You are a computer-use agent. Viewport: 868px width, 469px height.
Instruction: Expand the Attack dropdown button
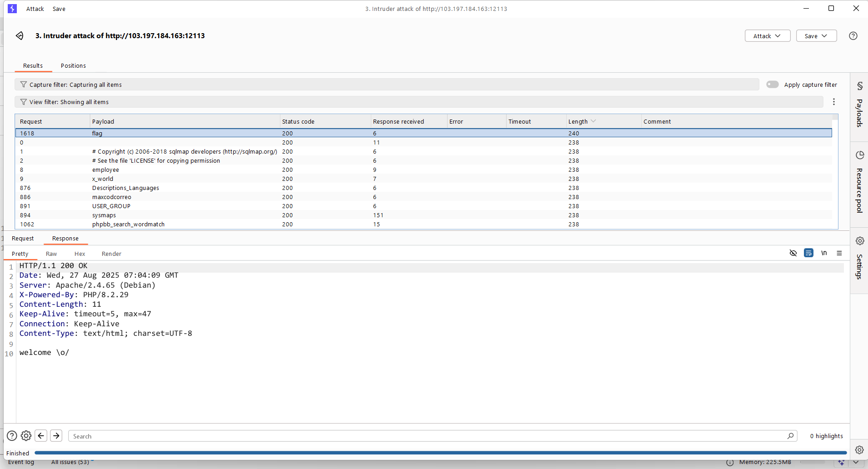click(x=767, y=36)
